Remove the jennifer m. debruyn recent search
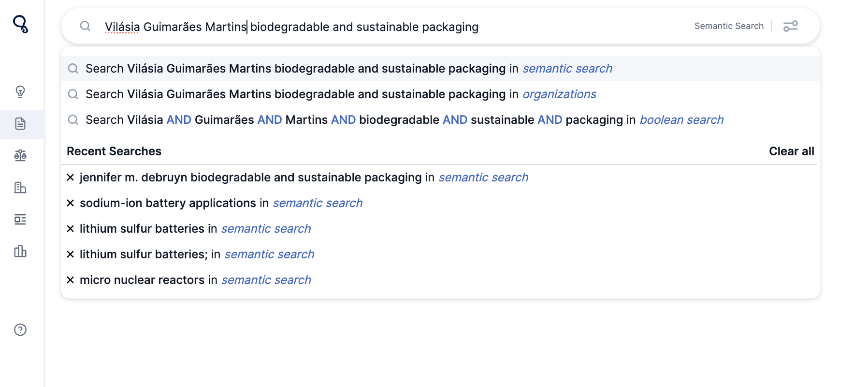 71,178
